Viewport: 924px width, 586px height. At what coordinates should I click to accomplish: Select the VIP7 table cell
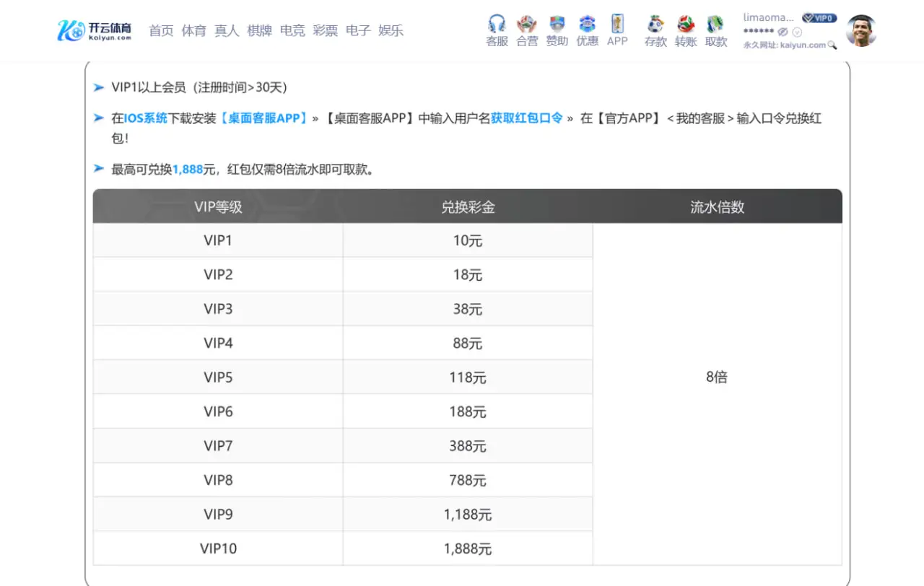[218, 446]
